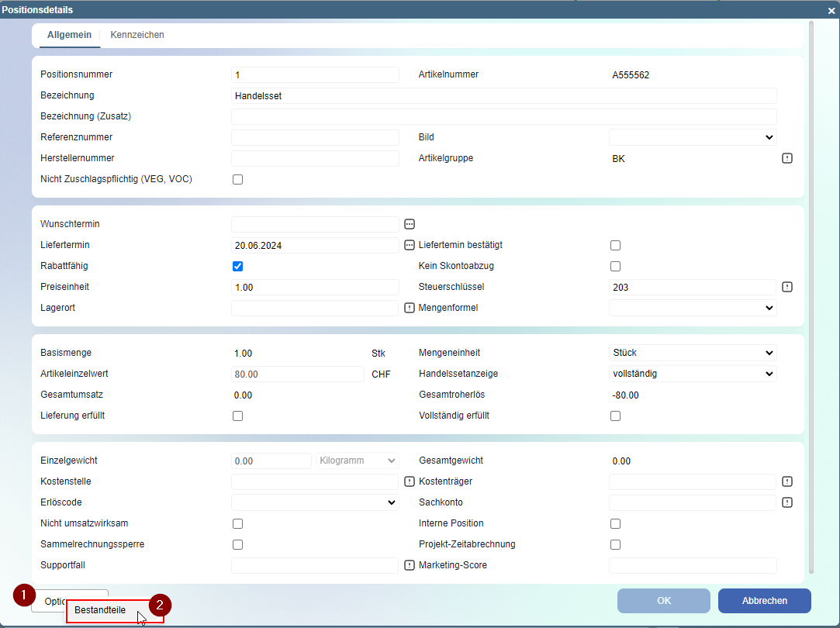Open lookup icon for Kostenträger
The width and height of the screenshot is (840, 628).
[x=786, y=481]
